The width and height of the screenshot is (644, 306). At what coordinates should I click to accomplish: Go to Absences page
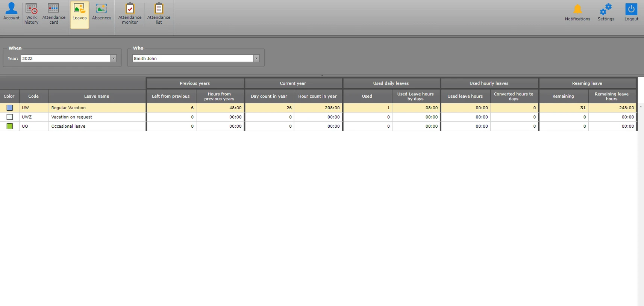pos(102,12)
